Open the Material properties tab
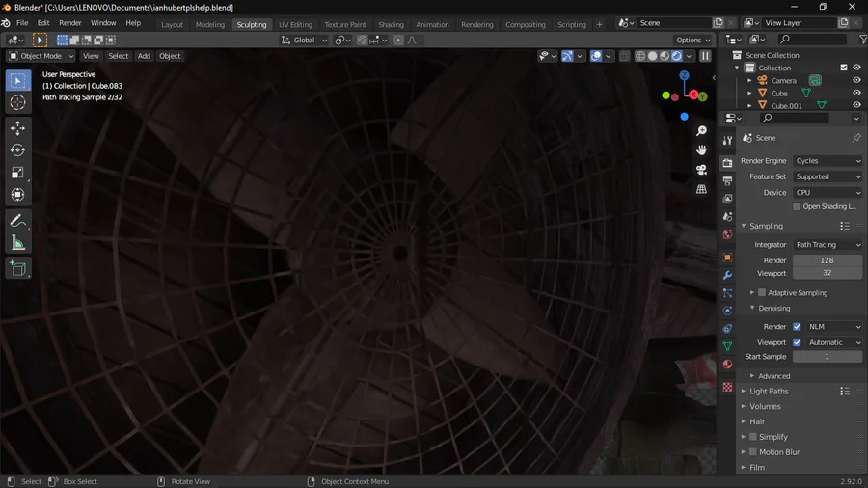 click(727, 364)
